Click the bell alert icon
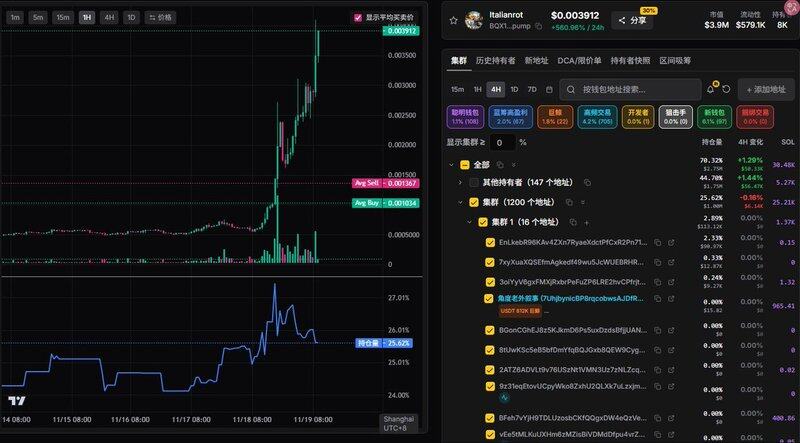Viewport: 800px width, 443px height. 711,89
